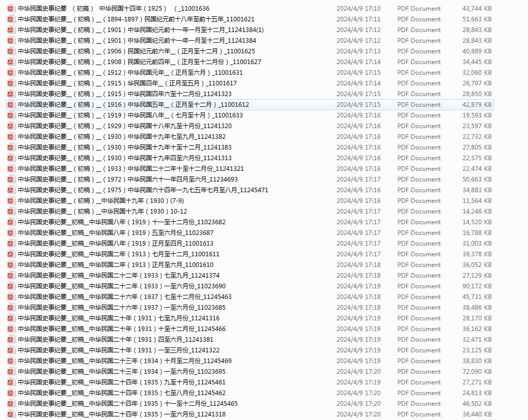The image size is (528, 420).
Task: Select the 1908 file named 11001627
Action: coord(139,62)
